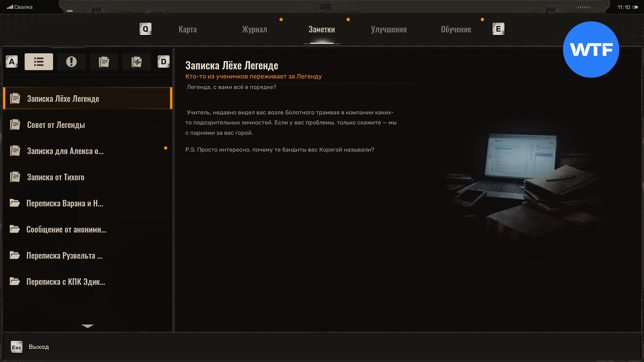Open the Карта tab

tap(188, 29)
